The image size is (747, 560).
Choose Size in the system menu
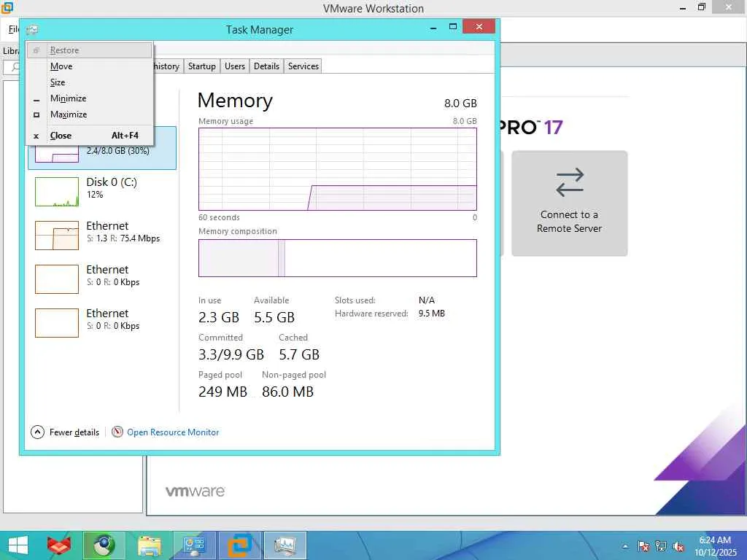pyautogui.click(x=90, y=82)
